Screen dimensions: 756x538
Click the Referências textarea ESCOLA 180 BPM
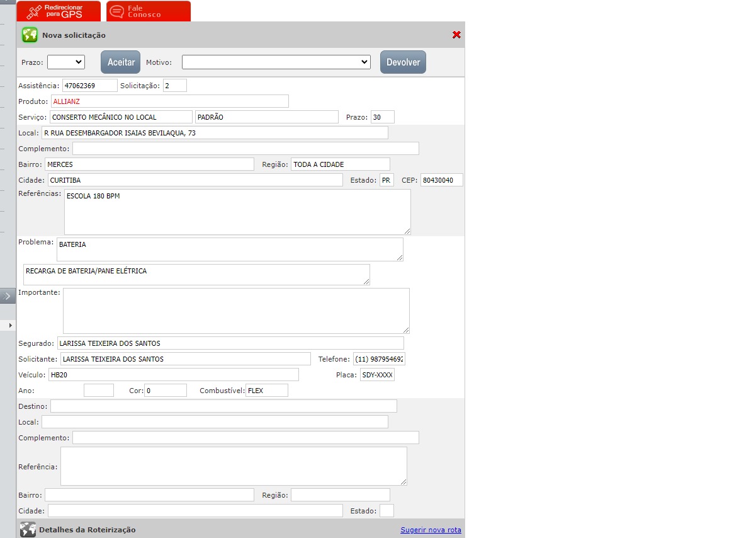click(x=237, y=212)
